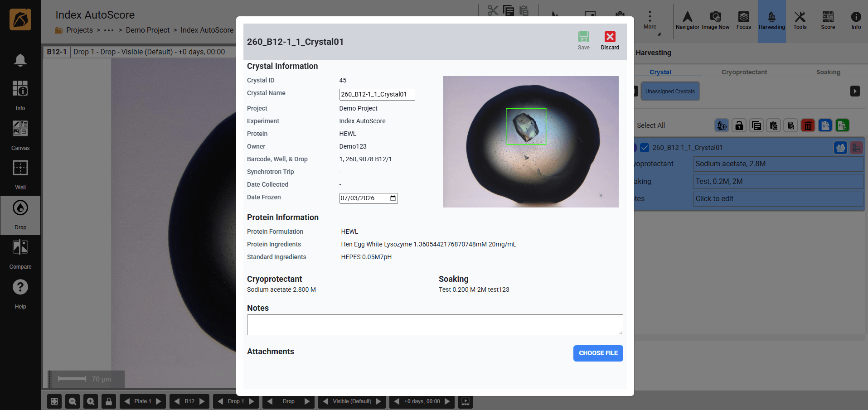This screenshot has height=410, width=868.
Task: Toggle the Harvesting panel
Action: coord(771,20)
